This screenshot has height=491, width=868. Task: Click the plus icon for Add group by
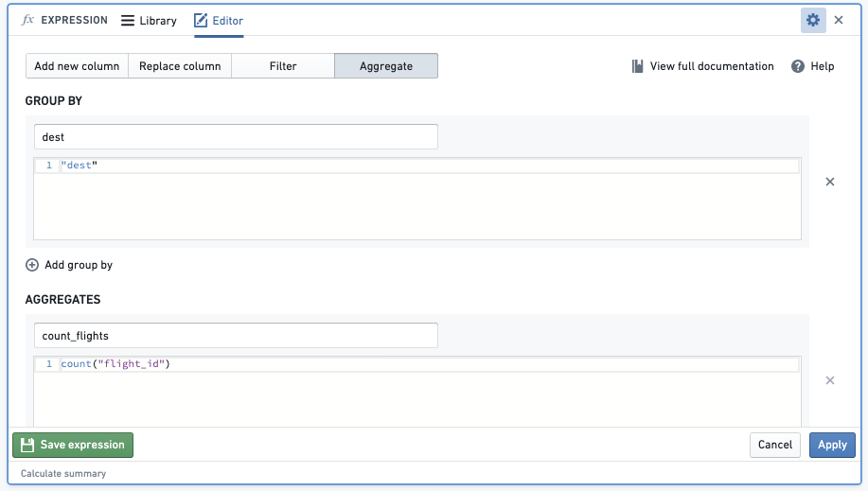point(32,265)
